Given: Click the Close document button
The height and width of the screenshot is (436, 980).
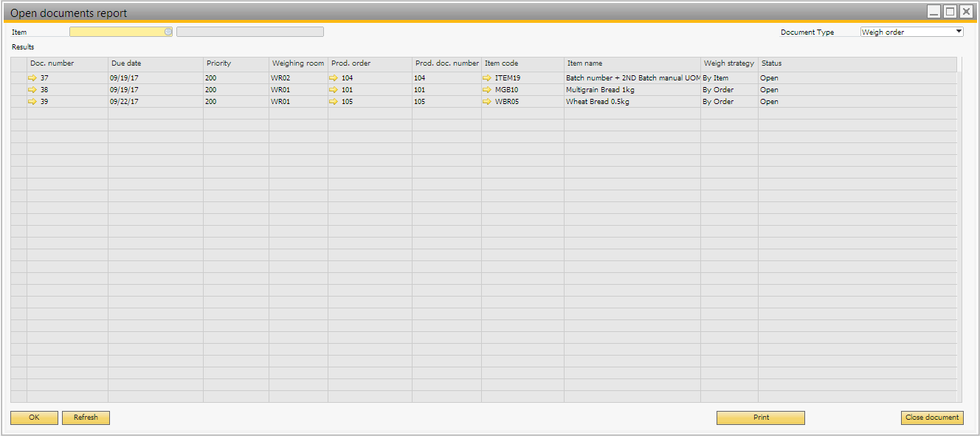Looking at the screenshot, I should pos(932,417).
